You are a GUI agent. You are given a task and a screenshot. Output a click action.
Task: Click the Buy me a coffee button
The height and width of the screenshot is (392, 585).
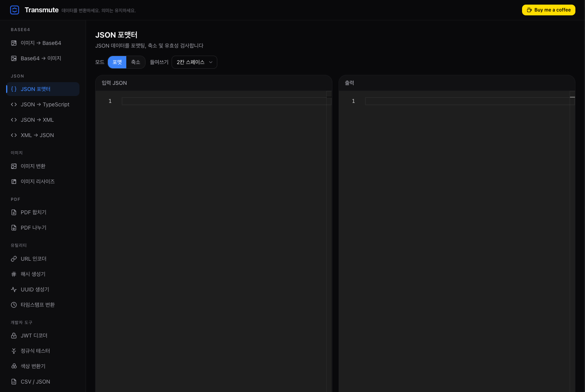(x=549, y=10)
